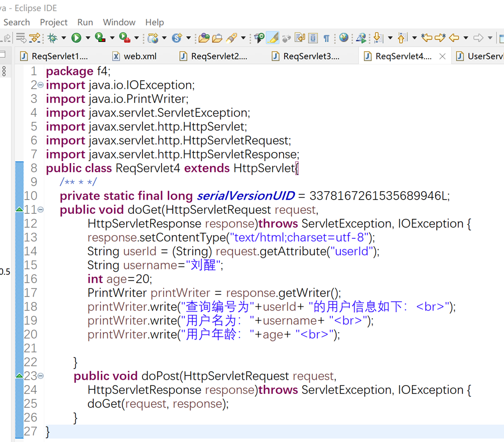The image size is (504, 442).
Task: Click the Open Type Hierarchy icon
Action: [x=259, y=38]
